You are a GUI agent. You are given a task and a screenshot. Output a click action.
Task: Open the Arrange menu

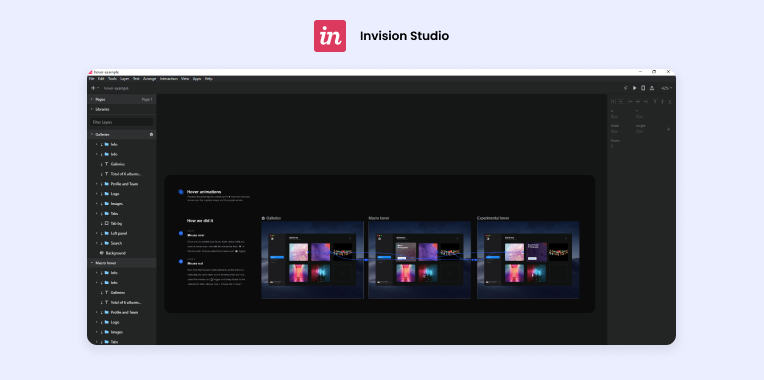click(x=150, y=78)
